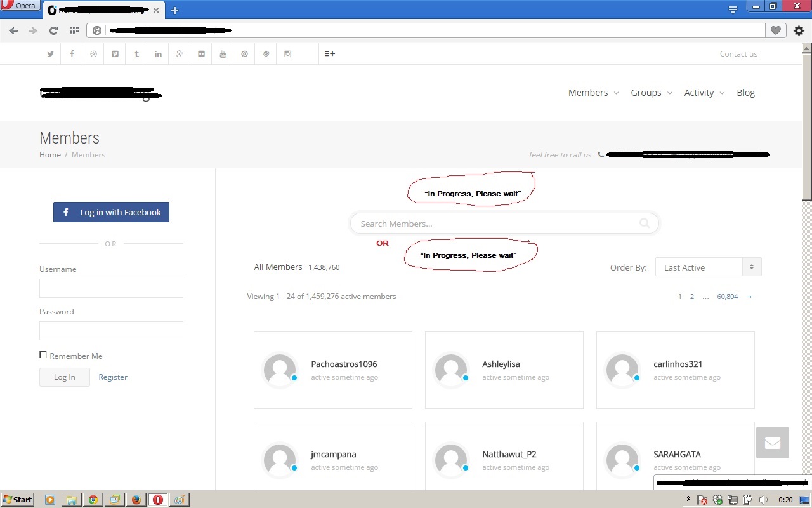812x508 pixels.
Task: Launch Firefox from the taskbar
Action: point(136,500)
